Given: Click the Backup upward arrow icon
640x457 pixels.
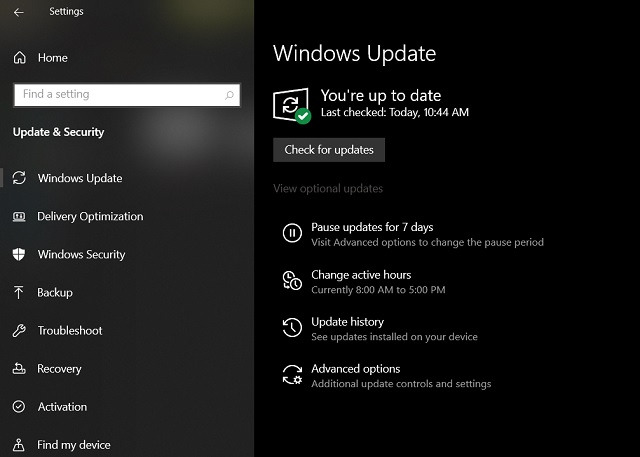Looking at the screenshot, I should (x=18, y=292).
